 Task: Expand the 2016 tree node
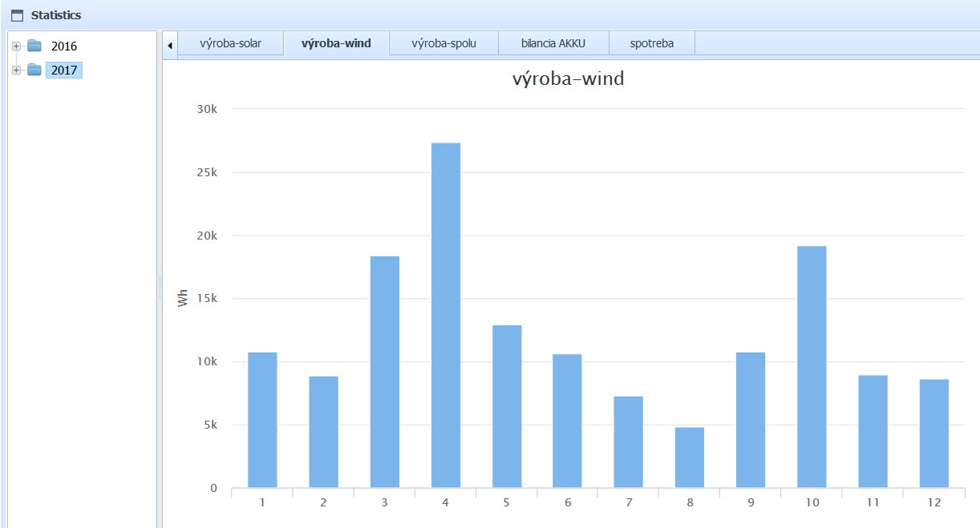(x=16, y=46)
